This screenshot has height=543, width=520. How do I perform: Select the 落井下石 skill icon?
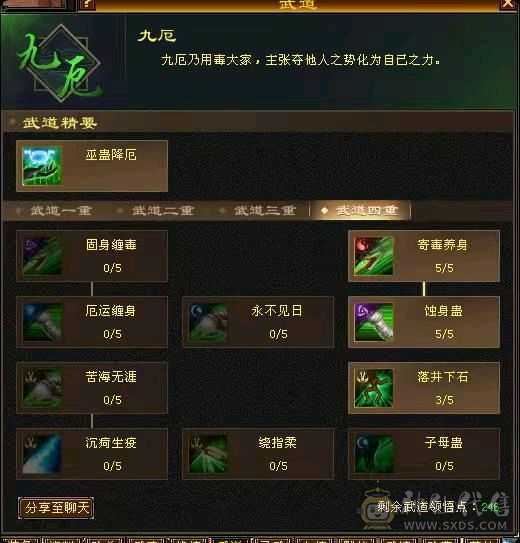374,388
